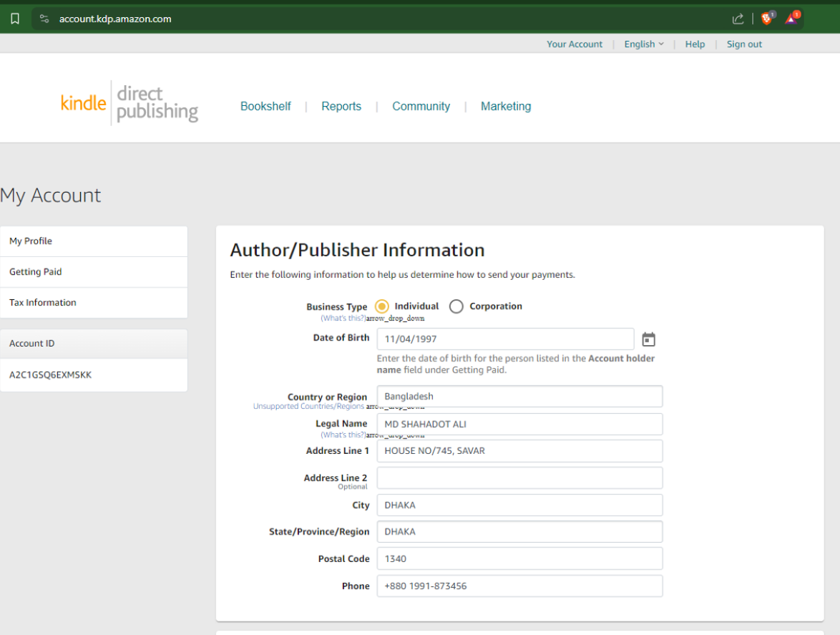Click the Legal Name field
This screenshot has height=635, width=840.
pos(519,424)
